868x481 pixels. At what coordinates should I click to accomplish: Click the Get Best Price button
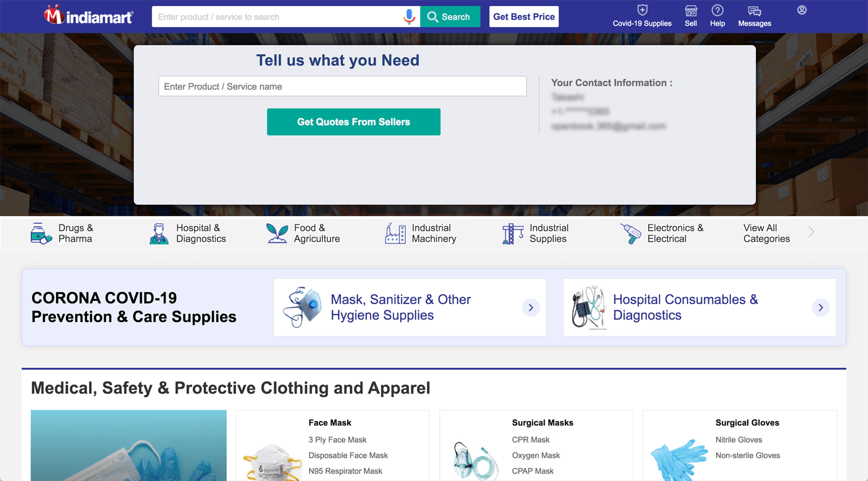coord(524,17)
